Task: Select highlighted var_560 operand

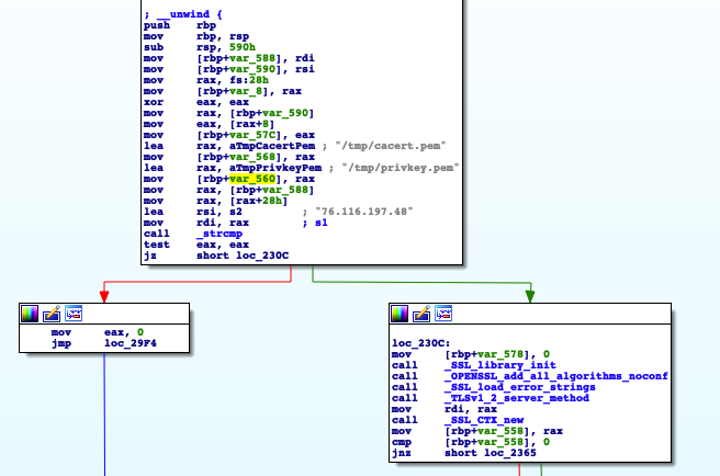Action: [251, 179]
